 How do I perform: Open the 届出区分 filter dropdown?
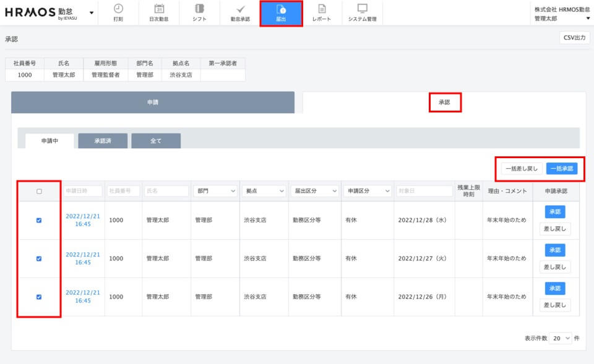coord(314,192)
